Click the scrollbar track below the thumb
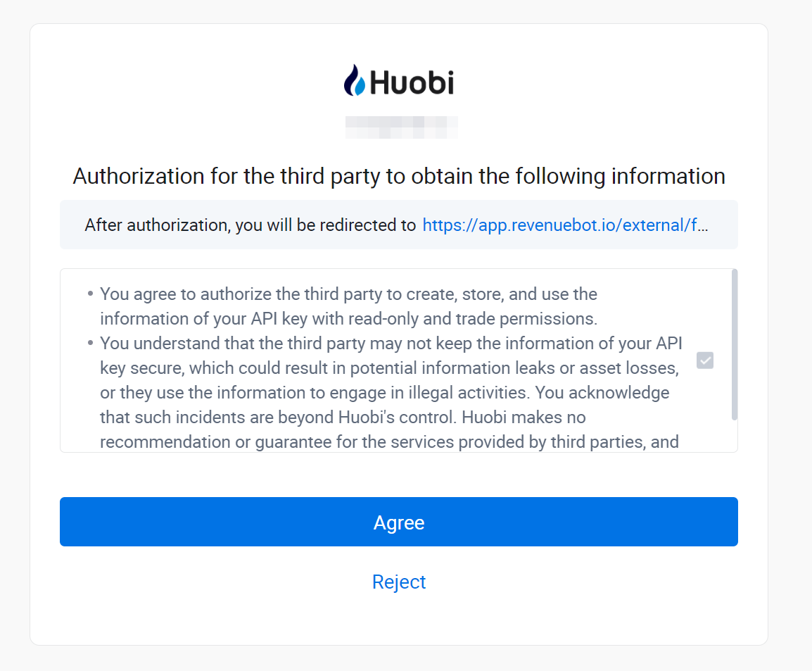 coord(735,435)
